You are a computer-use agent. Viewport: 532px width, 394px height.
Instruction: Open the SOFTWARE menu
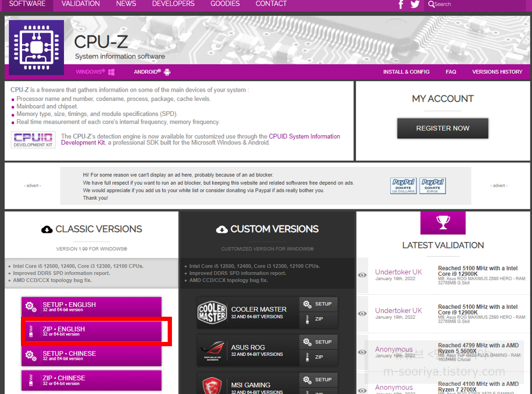[x=27, y=4]
